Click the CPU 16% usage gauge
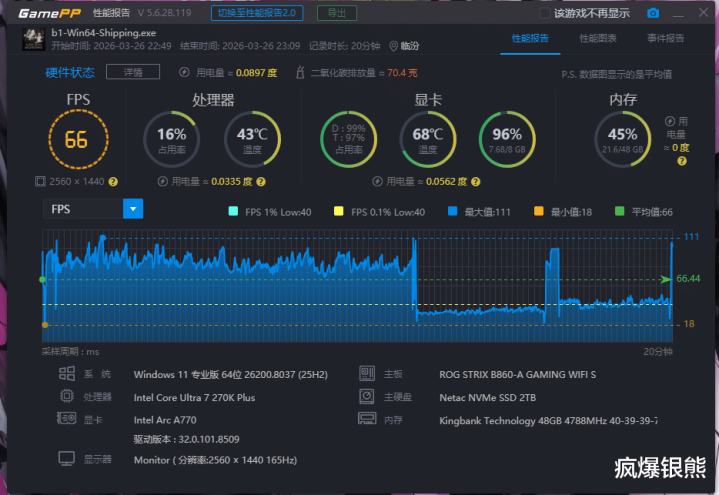719x495 pixels. point(171,139)
